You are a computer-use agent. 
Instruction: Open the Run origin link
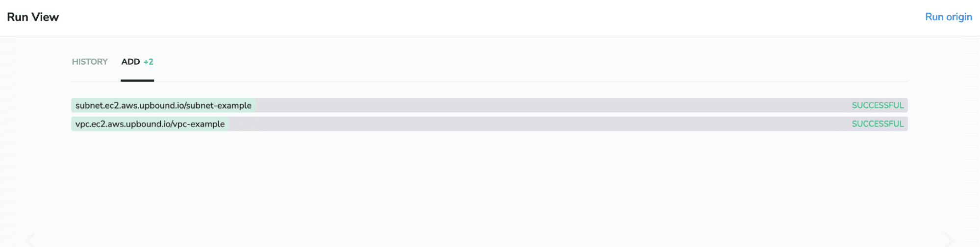(948, 17)
